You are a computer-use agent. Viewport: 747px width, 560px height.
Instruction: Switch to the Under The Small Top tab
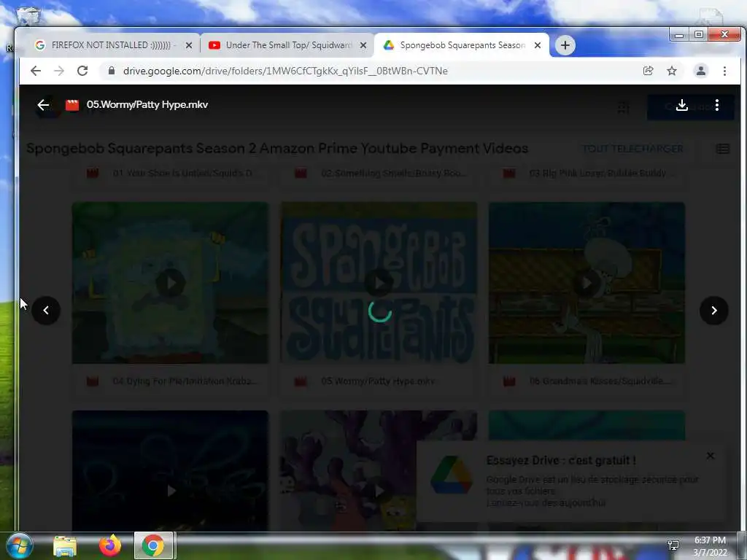[287, 45]
